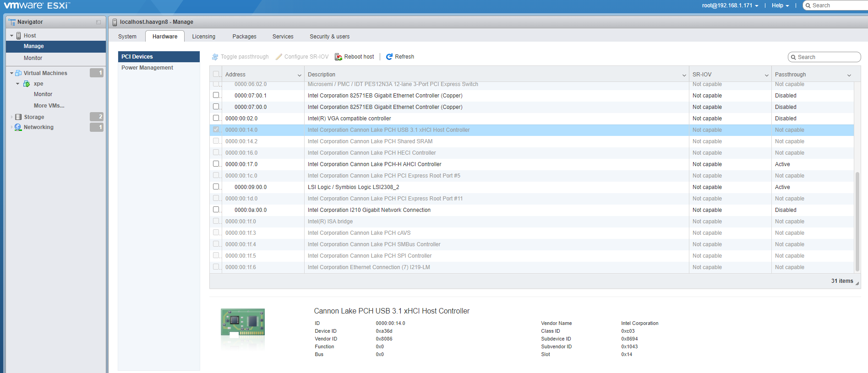The width and height of the screenshot is (868, 373).
Task: Collapse the xpe VM tree node
Action: coord(18,84)
